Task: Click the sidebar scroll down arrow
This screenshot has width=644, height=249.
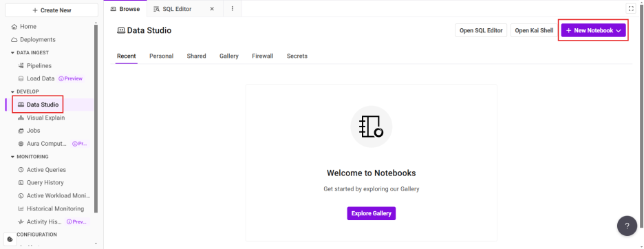Action: pos(96,244)
